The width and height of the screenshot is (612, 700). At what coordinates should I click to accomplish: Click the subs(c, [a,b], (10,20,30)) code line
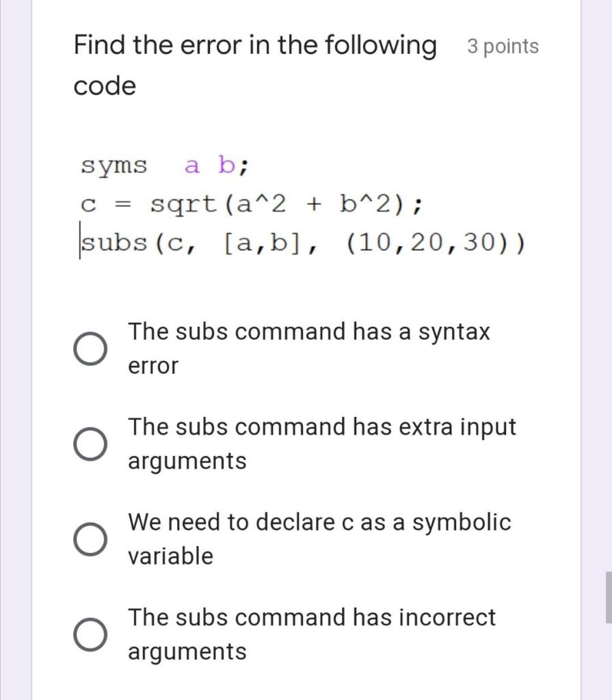tap(304, 243)
